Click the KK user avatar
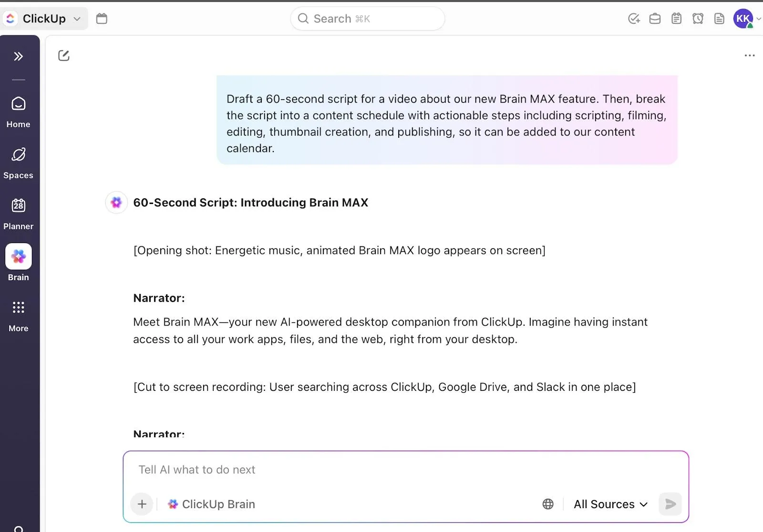 (743, 19)
